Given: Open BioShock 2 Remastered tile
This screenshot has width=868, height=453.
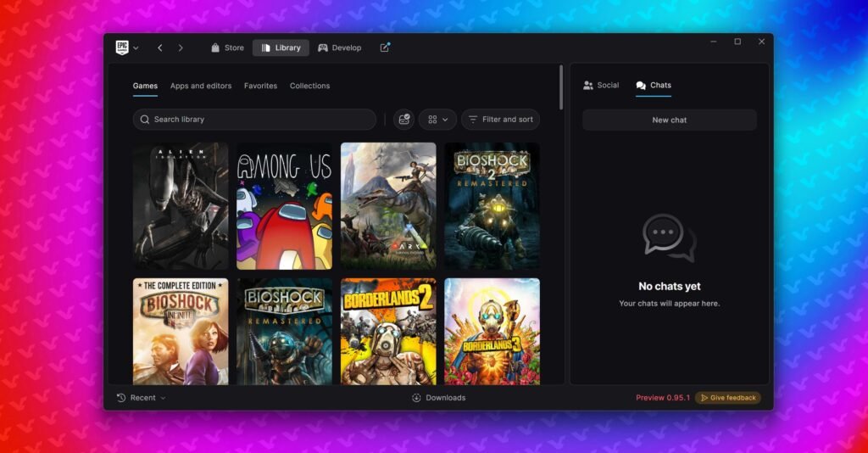Looking at the screenshot, I should point(492,206).
